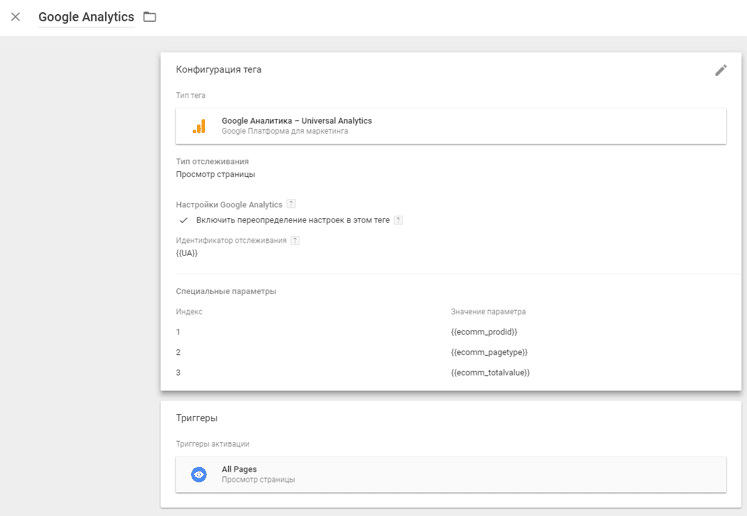Viewport: 747px width, 516px height.
Task: Click Просмотр страницы tracking type value
Action: pyautogui.click(x=215, y=174)
